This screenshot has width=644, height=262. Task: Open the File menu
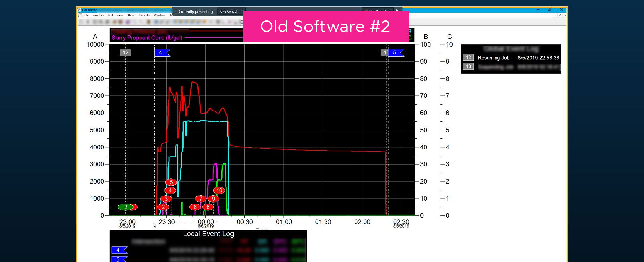[x=86, y=15]
